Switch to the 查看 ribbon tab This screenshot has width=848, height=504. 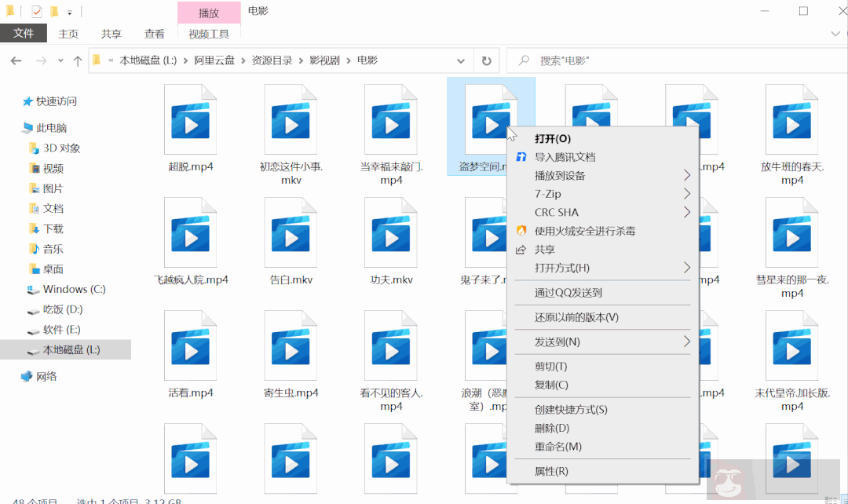(154, 34)
